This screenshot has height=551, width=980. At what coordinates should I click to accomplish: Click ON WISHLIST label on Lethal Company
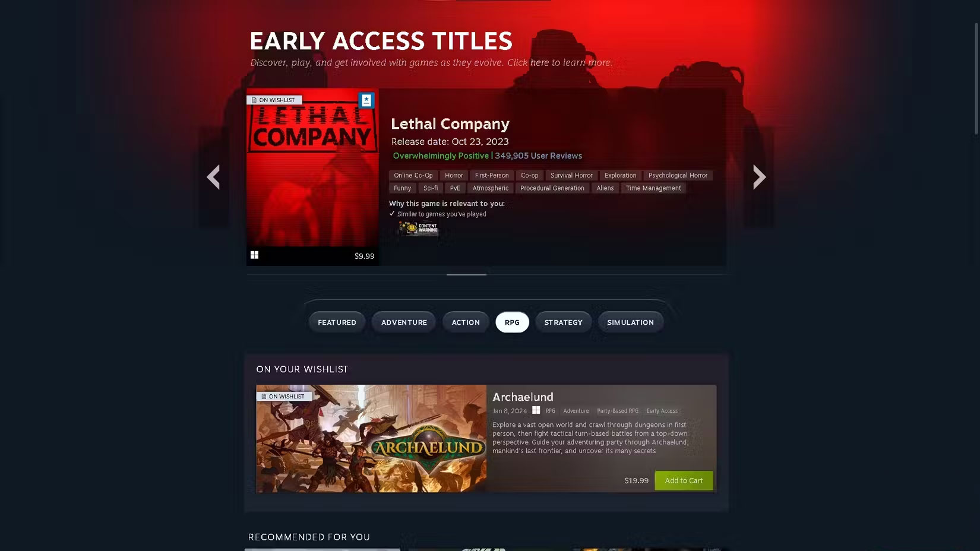(274, 100)
